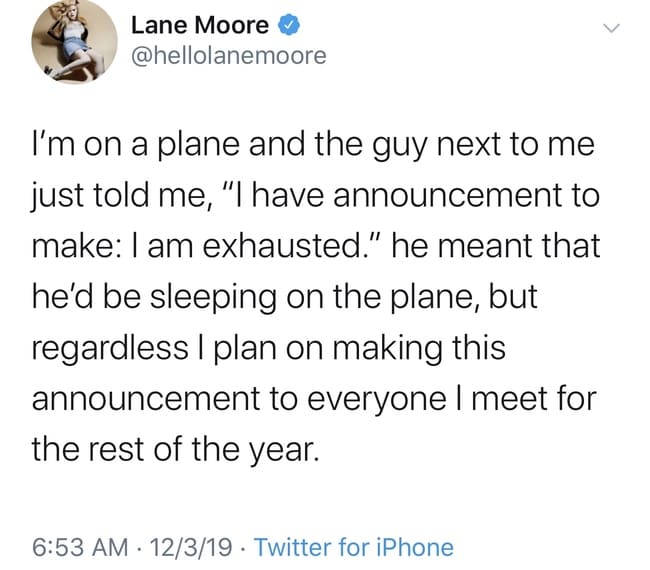This screenshot has width=650, height=570.
Task: Click the Twitter for iPhone source link
Action: pos(355,547)
